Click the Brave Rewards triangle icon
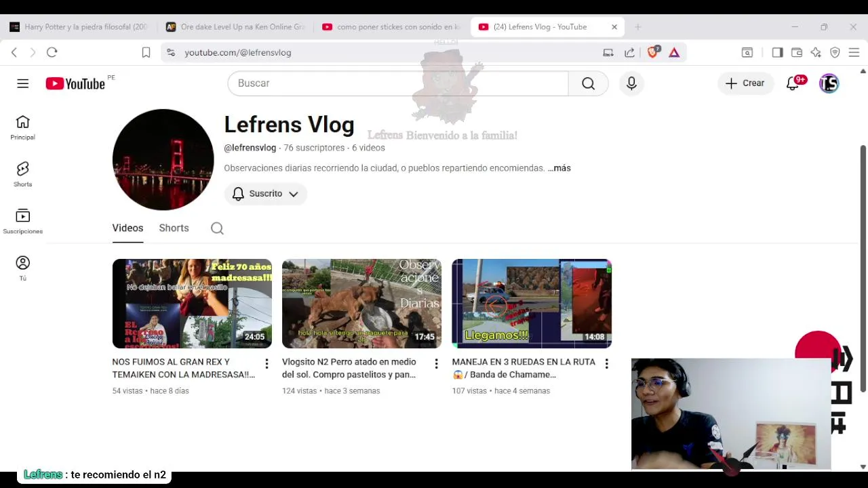Viewport: 868px width, 488px height. 674,52
